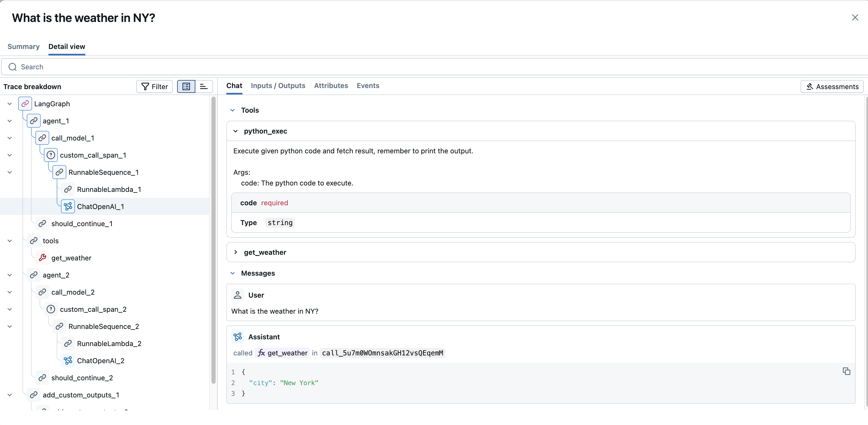Image resolution: width=868 pixels, height=425 pixels.
Task: Click the chain link icon on LangGraph node
Action: (x=25, y=104)
